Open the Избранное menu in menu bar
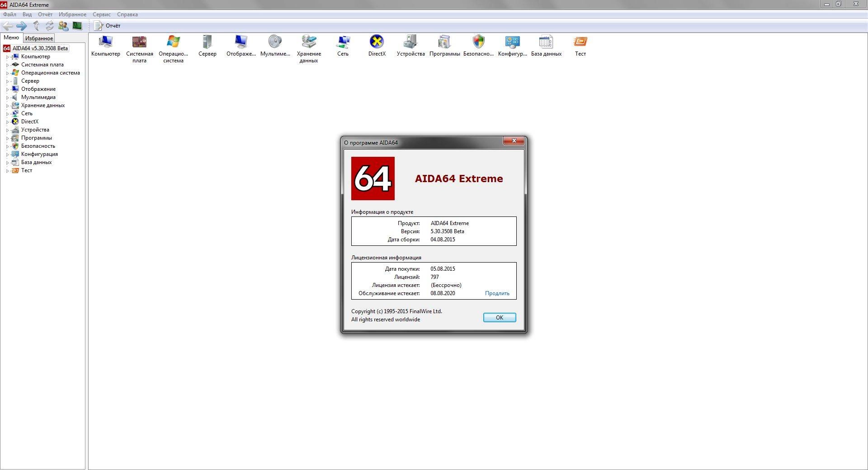 (x=72, y=14)
